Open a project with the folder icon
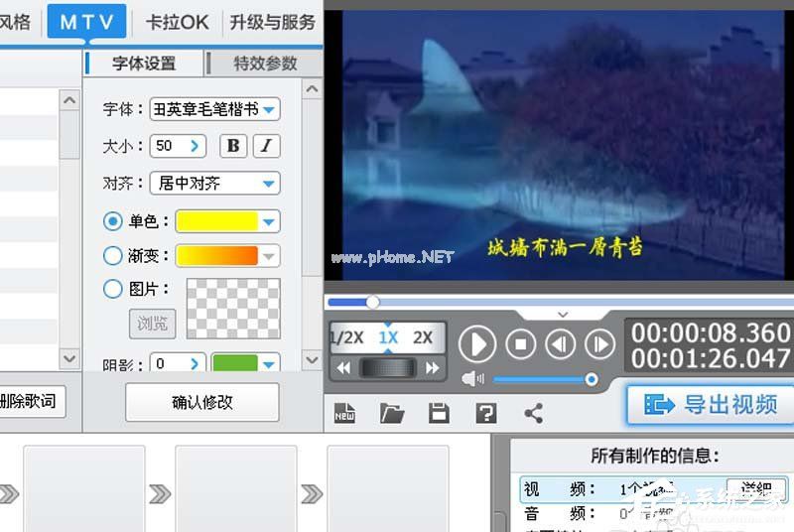Viewport: 794px width, 532px height. 392,413
